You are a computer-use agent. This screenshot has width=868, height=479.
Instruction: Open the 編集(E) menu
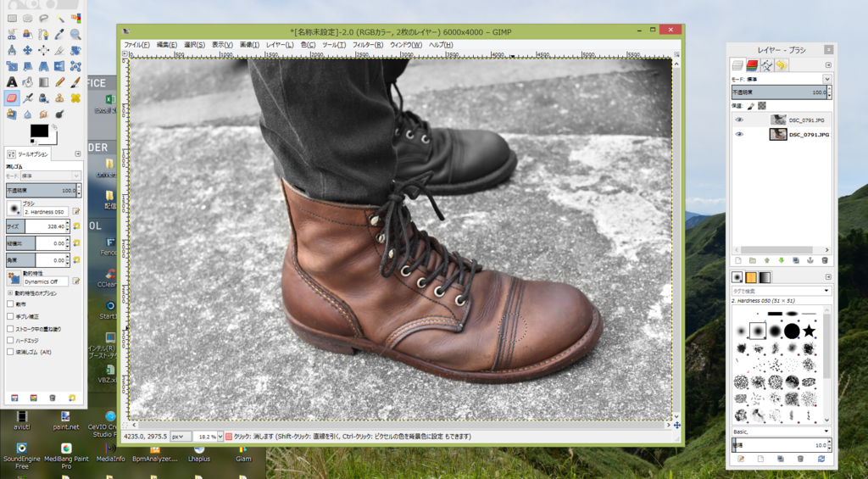167,45
